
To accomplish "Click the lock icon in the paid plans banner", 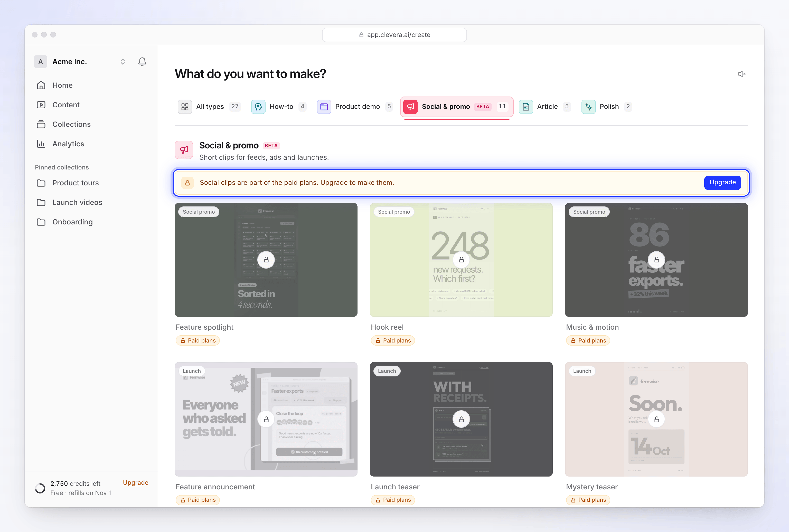I will pos(187,183).
